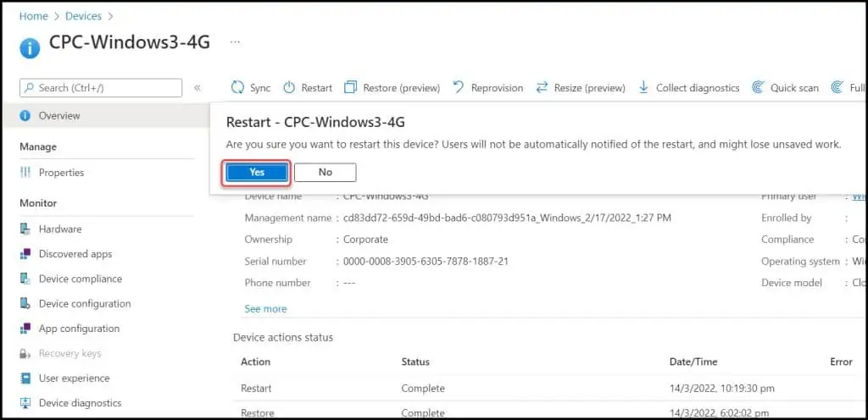Screen dimensions: 868x420
Task: Open the ellipsis menu next to device title
Action: point(236,42)
